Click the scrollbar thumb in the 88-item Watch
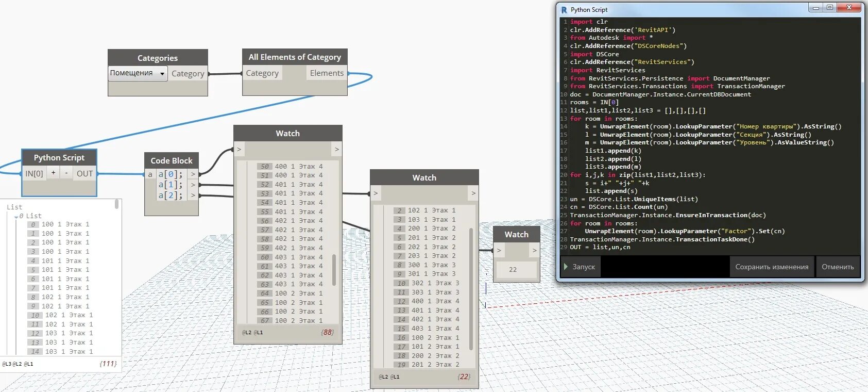Screen dimensions: 868x392 (334, 270)
